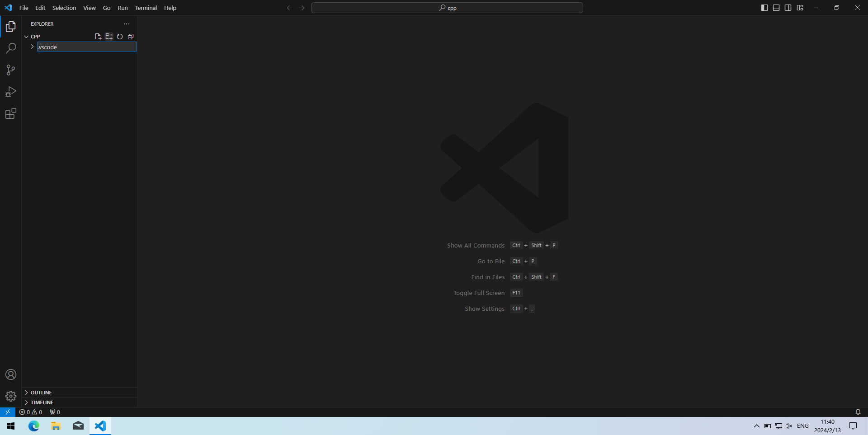The image size is (868, 435).
Task: Open notifications bell in status bar
Action: point(858,412)
